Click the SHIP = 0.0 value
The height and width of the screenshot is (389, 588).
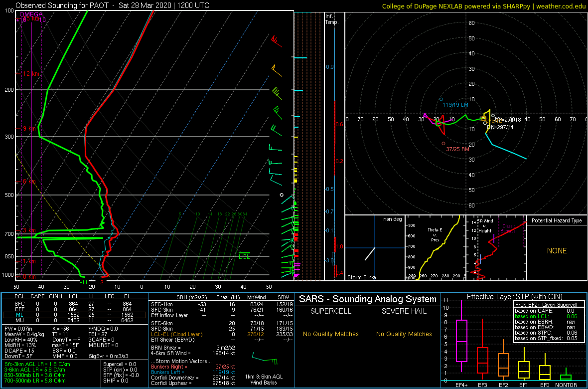coord(116,380)
